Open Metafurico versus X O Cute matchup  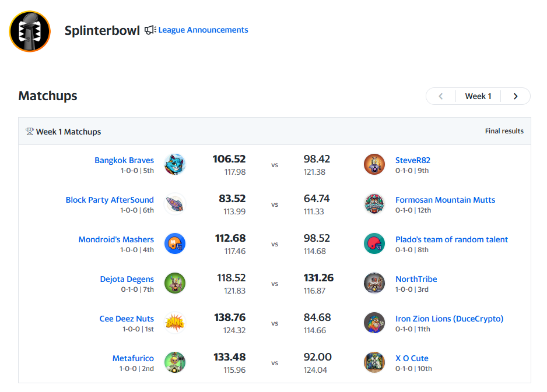click(x=275, y=362)
